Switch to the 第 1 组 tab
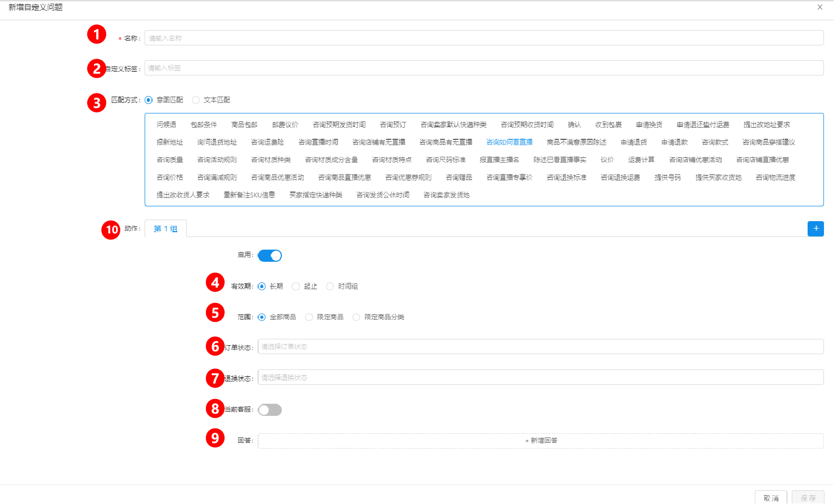Image resolution: width=834 pixels, height=504 pixels. pyautogui.click(x=165, y=229)
